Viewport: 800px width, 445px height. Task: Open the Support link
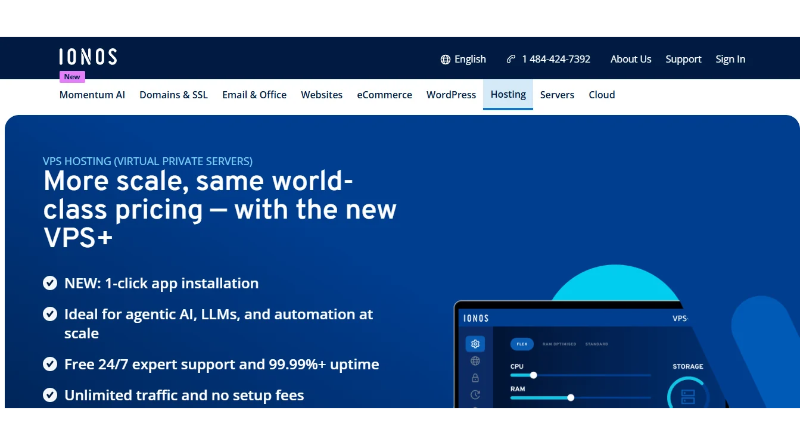683,59
